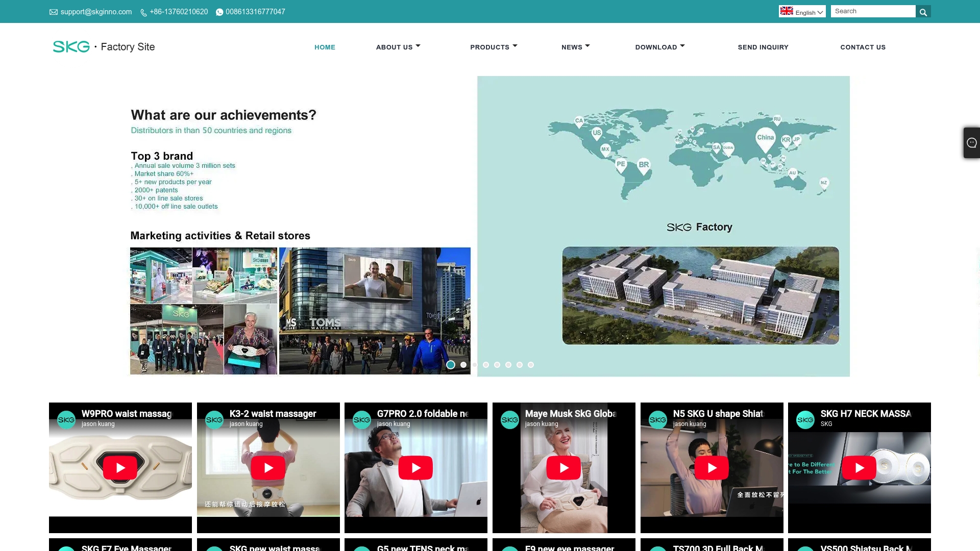The width and height of the screenshot is (980, 551).
Task: Click the SKG channel avatar on N5 video
Action: tap(658, 420)
